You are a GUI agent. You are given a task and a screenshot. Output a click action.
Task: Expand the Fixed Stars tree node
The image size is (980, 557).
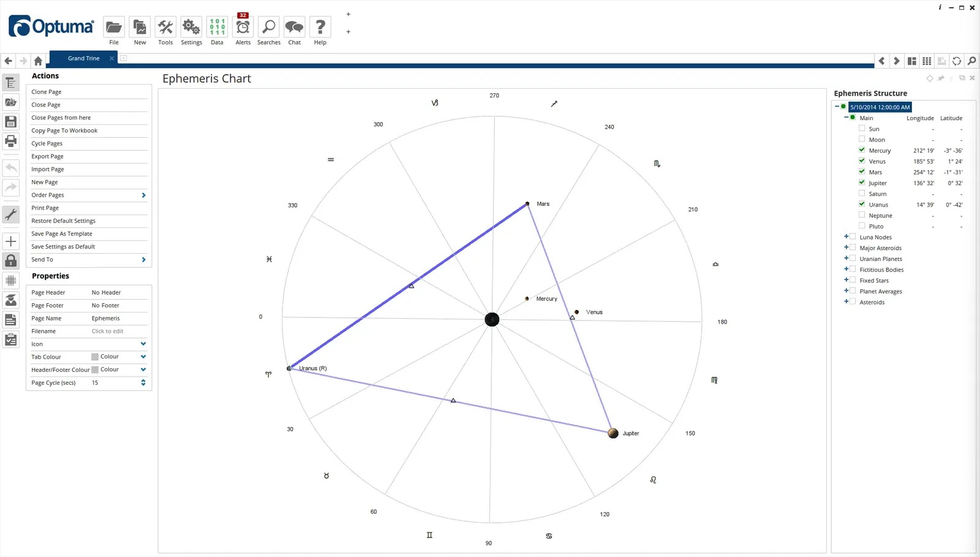pyautogui.click(x=846, y=280)
